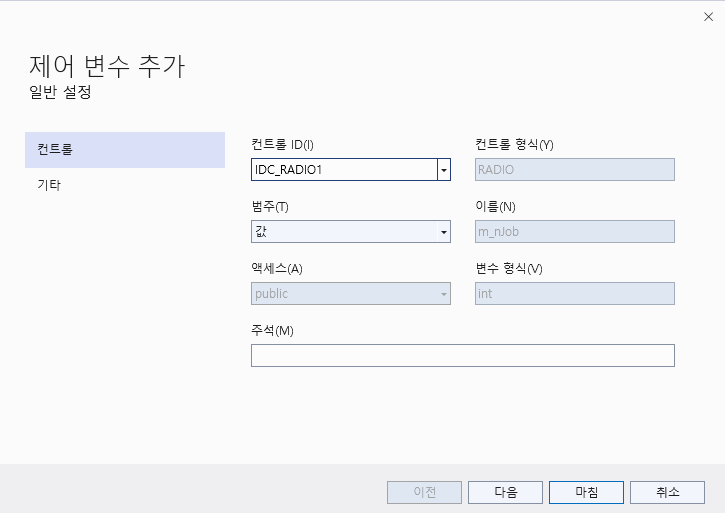Close the Add Control Variable dialog
Image resolution: width=725 pixels, height=513 pixels.
pyautogui.click(x=708, y=17)
